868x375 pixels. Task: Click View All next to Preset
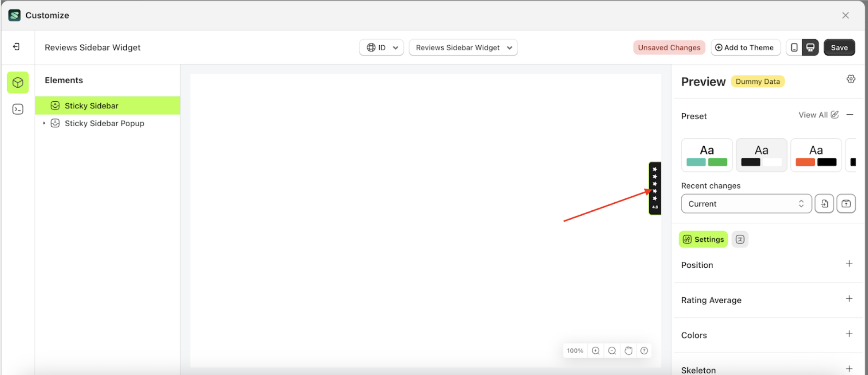click(x=813, y=115)
